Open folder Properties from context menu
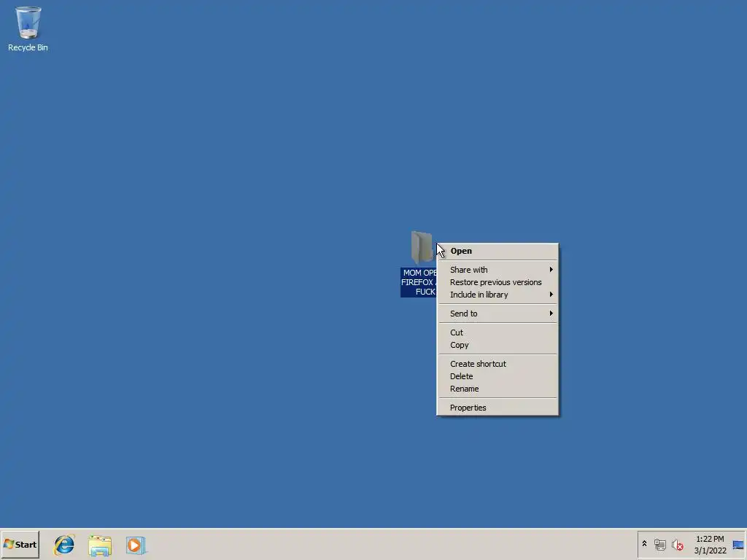The height and width of the screenshot is (560, 747). pyautogui.click(x=498, y=408)
